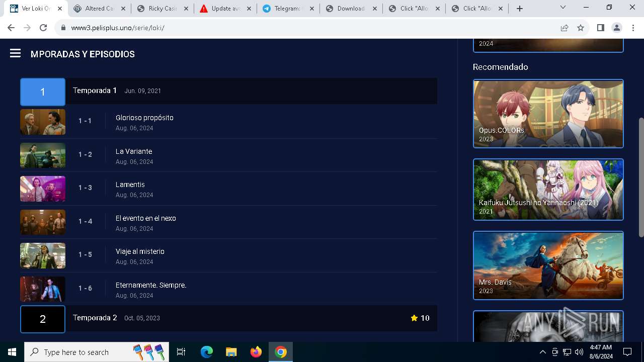Open episode El evento en el nexo
The image size is (644, 362).
146,218
